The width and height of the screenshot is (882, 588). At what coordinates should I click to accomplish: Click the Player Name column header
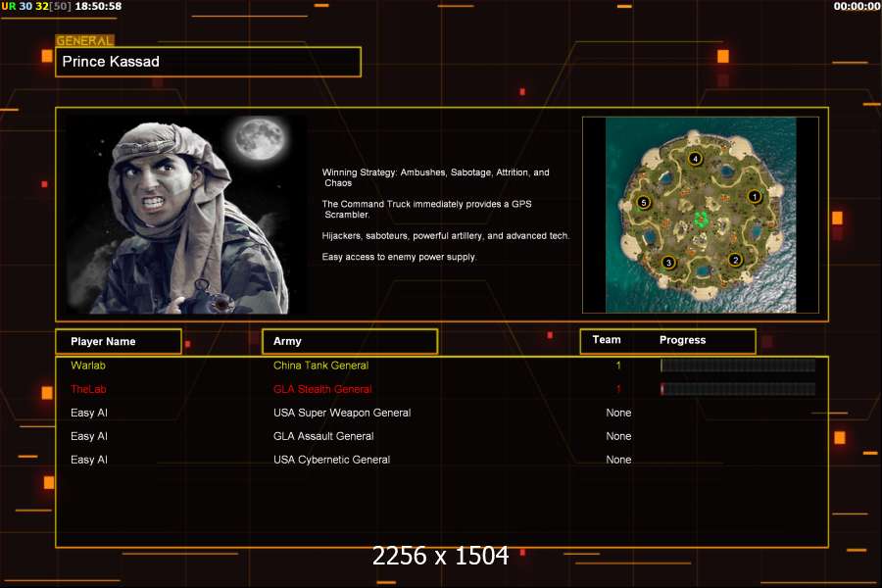point(119,341)
